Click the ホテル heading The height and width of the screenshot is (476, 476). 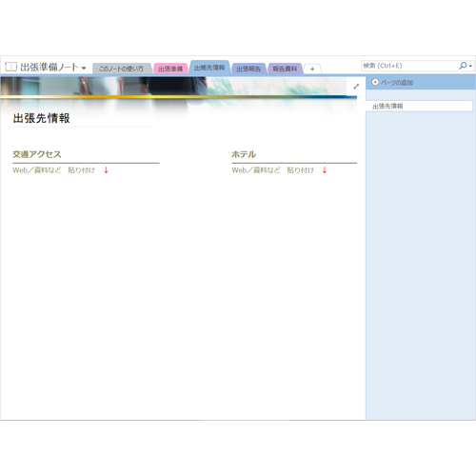(x=244, y=154)
